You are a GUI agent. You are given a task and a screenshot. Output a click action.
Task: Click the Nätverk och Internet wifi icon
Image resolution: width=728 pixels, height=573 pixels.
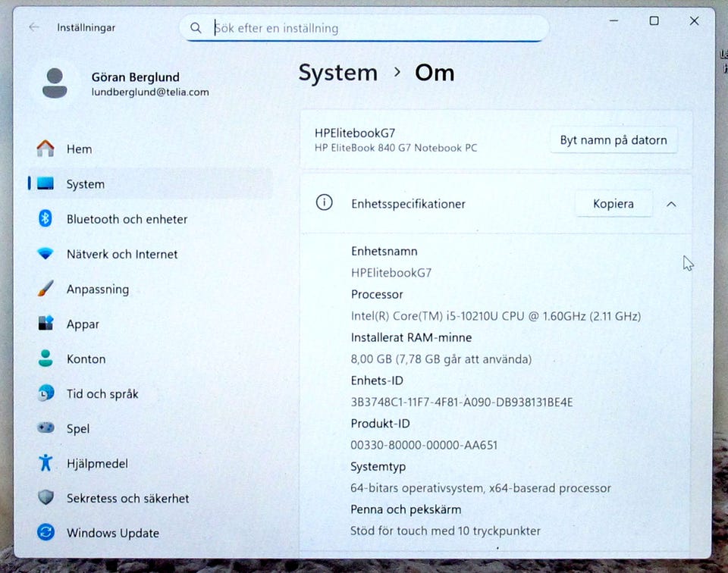coord(45,253)
